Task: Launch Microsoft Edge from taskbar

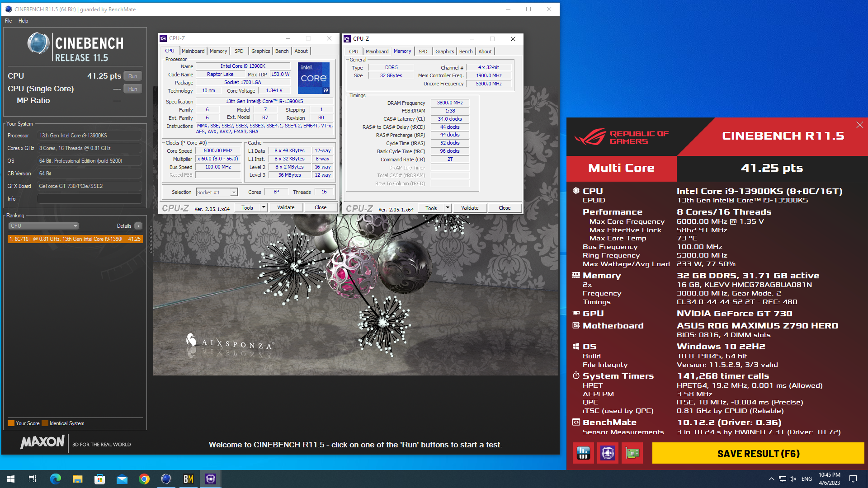Action: 55,479
